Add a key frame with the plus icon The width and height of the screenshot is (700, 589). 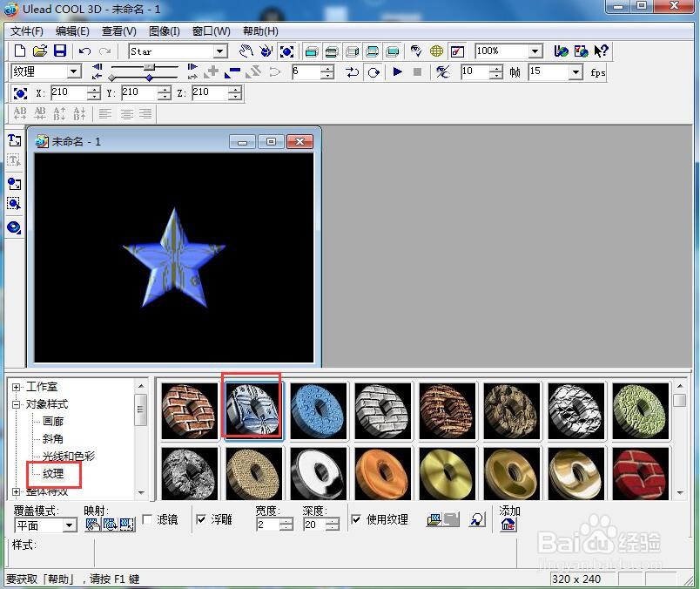(x=212, y=71)
